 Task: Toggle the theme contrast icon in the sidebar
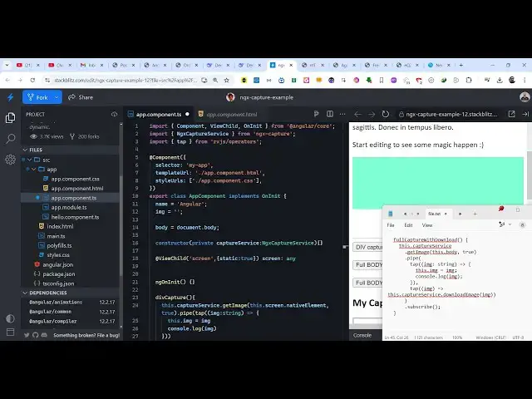(x=10, y=318)
